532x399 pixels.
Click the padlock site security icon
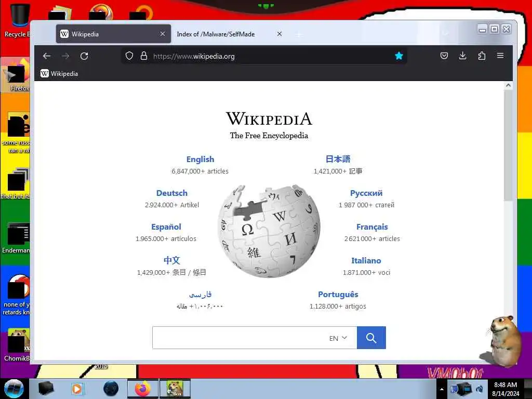144,56
